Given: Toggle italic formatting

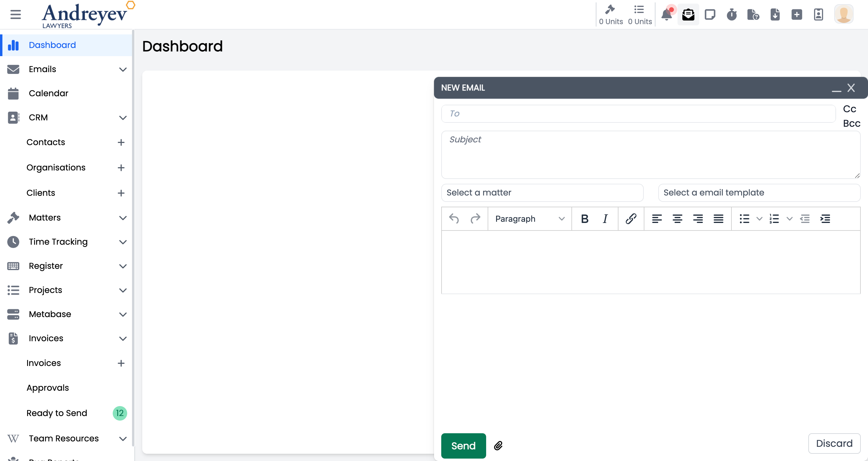Looking at the screenshot, I should (605, 219).
